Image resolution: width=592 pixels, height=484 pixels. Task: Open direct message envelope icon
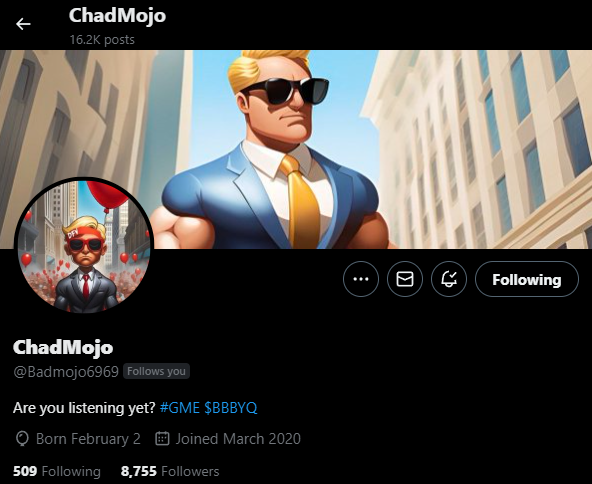tap(405, 279)
